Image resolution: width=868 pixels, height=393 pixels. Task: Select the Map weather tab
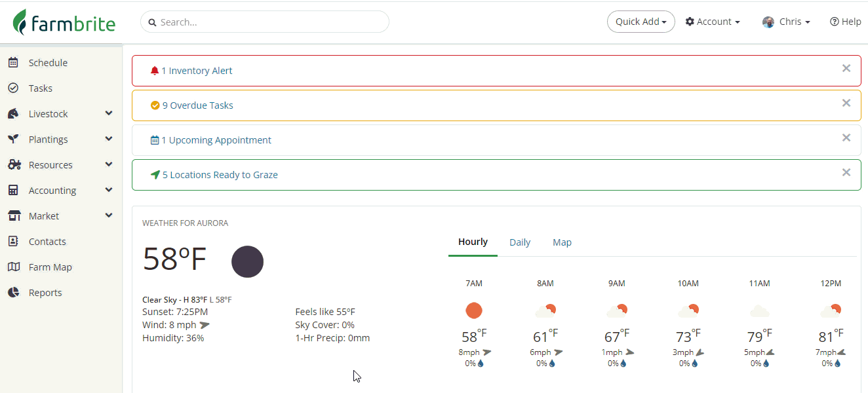coord(562,242)
